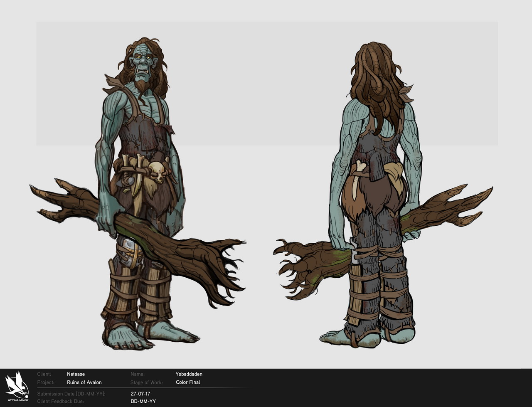This screenshot has height=407, width=532.
Task: Select the project name 'Ruins of Avalon'
Action: tap(84, 382)
